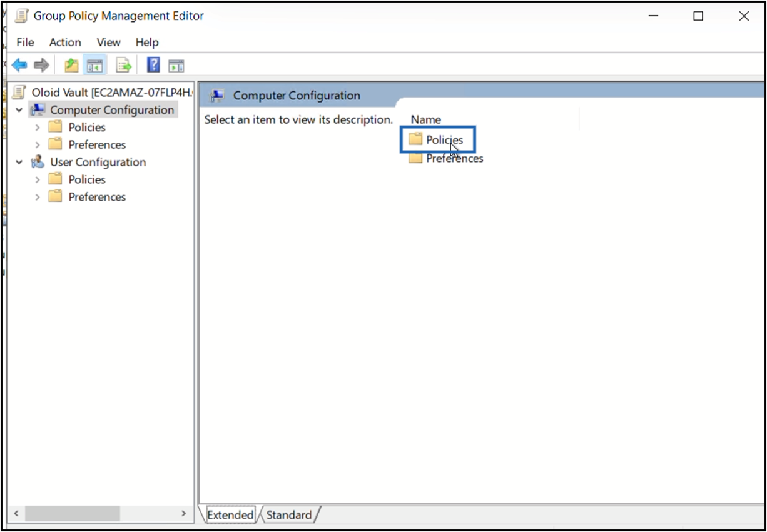Screen dimensions: 767x532
Task: Click the Oloid Vault scroll icon in tree
Action: [19, 93]
